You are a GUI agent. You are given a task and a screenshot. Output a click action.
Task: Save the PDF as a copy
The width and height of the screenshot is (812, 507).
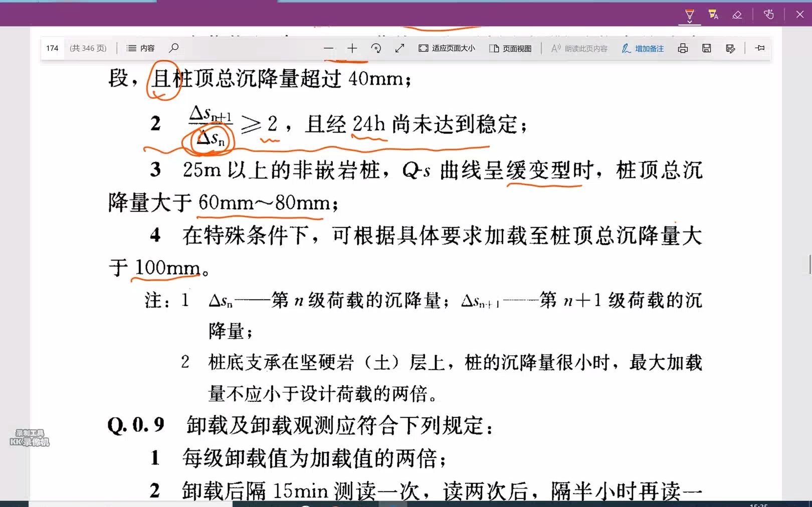pyautogui.click(x=730, y=48)
